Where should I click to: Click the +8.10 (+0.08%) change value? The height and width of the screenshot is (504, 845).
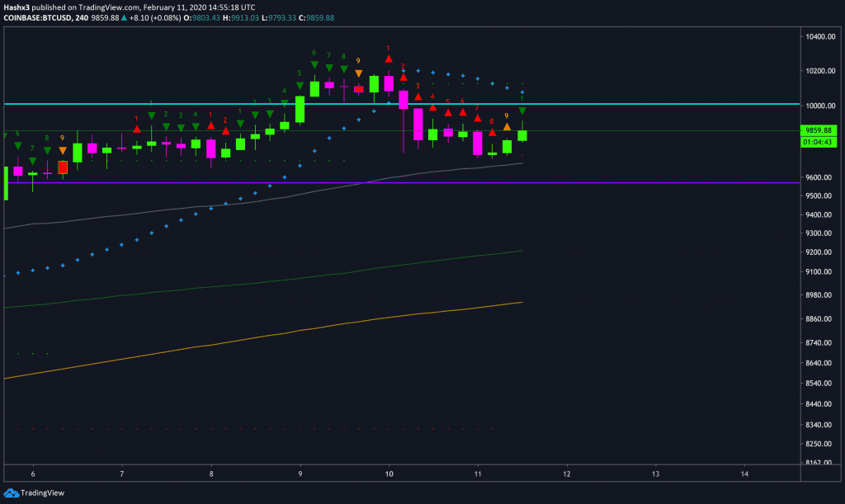click(x=155, y=18)
